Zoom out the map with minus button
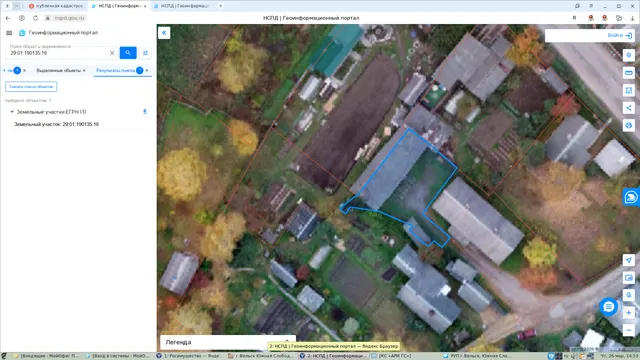Image resolution: width=640 pixels, height=360 pixels. click(x=629, y=330)
